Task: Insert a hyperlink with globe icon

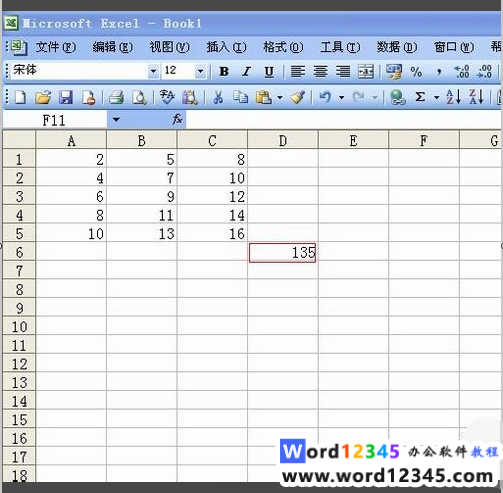Action: tap(397, 97)
